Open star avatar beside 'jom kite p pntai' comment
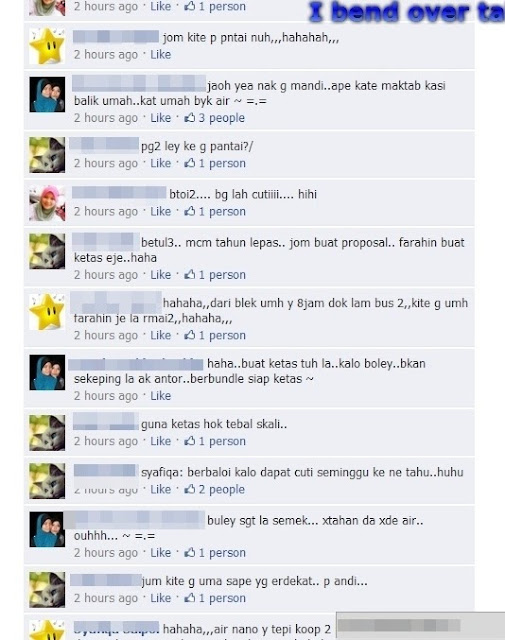The width and height of the screenshot is (505, 640). (47, 46)
